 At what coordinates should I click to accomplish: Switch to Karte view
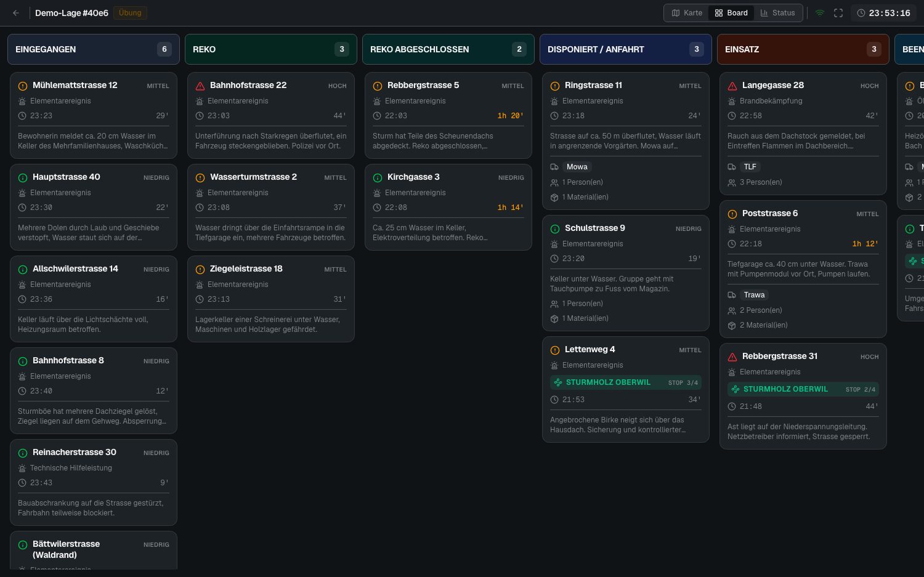click(687, 13)
